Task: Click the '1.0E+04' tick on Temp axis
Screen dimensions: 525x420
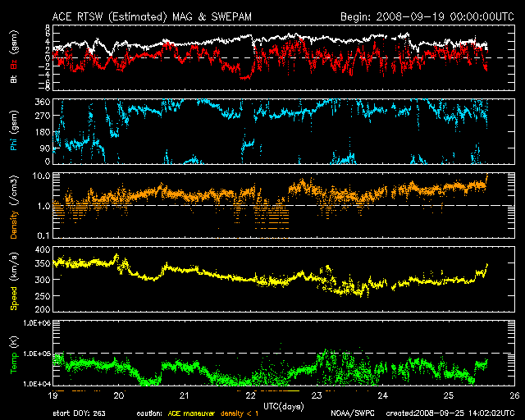Action: [x=37, y=383]
